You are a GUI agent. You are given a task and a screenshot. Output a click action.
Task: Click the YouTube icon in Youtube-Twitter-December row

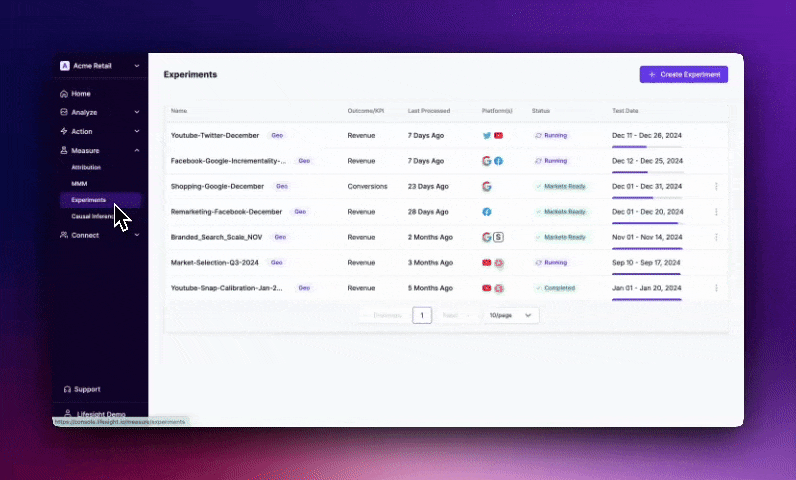point(499,135)
